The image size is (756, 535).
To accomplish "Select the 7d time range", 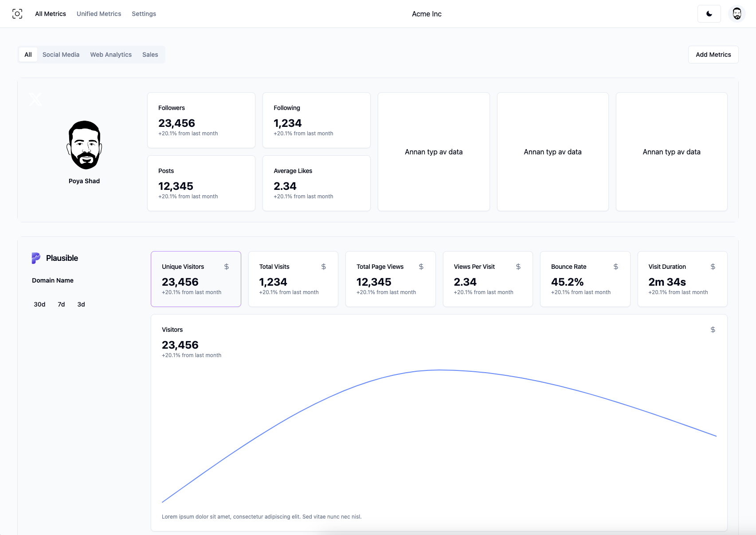I will click(61, 304).
